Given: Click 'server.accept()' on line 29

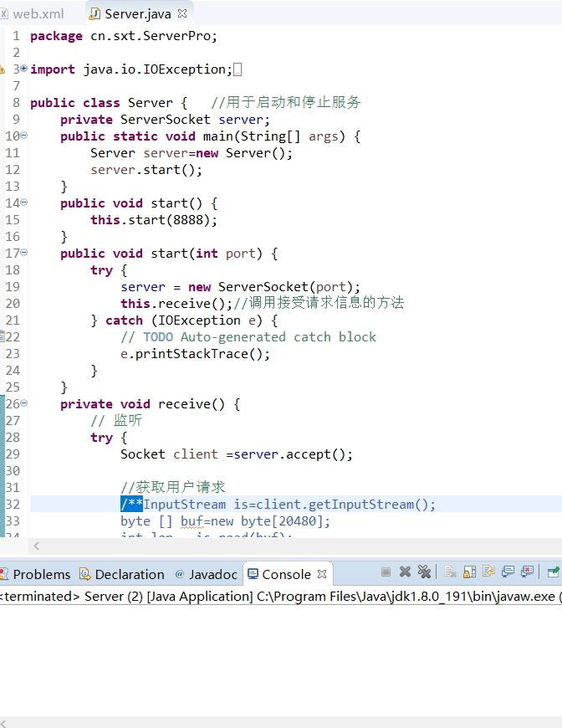Looking at the screenshot, I should point(289,454).
